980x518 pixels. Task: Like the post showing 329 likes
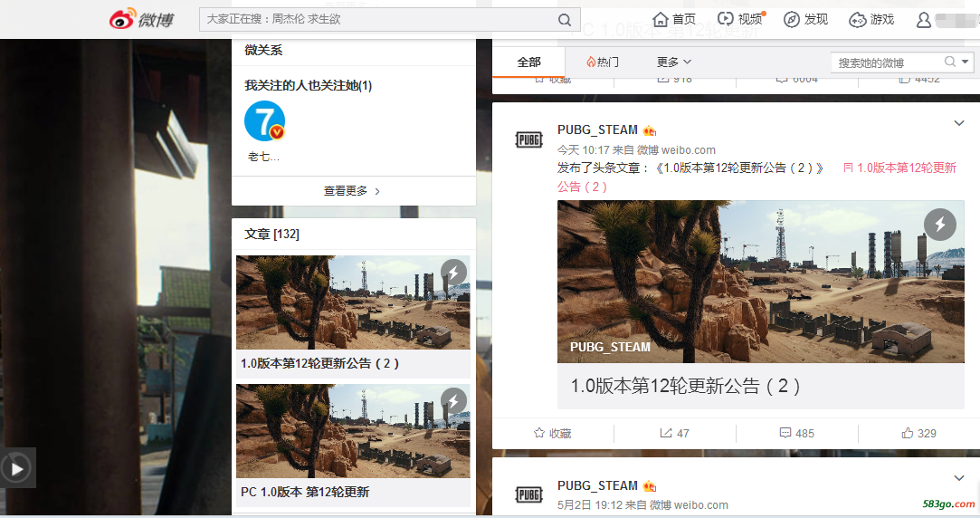click(x=918, y=433)
